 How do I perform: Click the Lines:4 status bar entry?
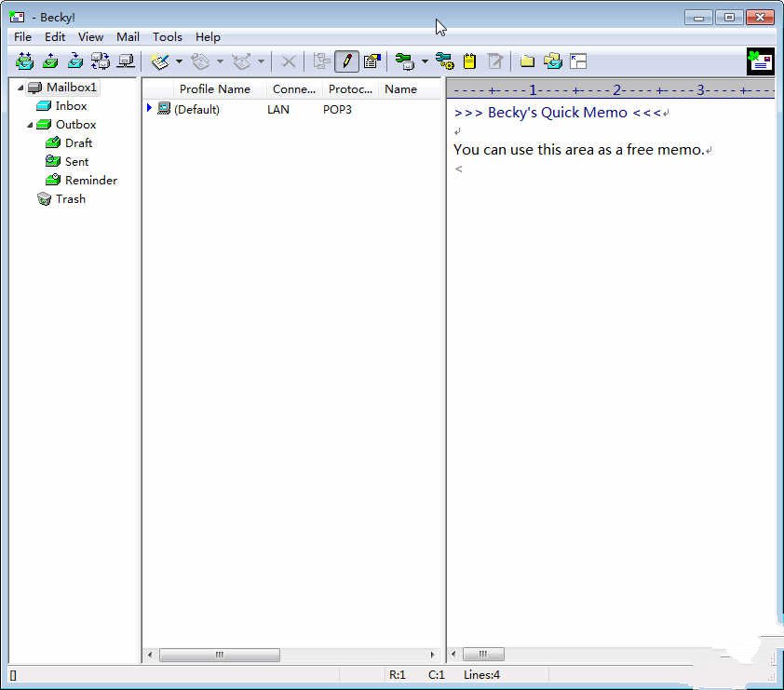click(x=481, y=675)
